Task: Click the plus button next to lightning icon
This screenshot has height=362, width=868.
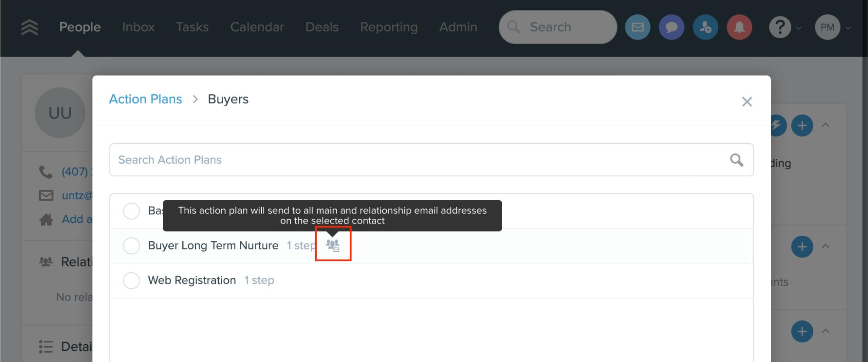Action: click(x=802, y=125)
